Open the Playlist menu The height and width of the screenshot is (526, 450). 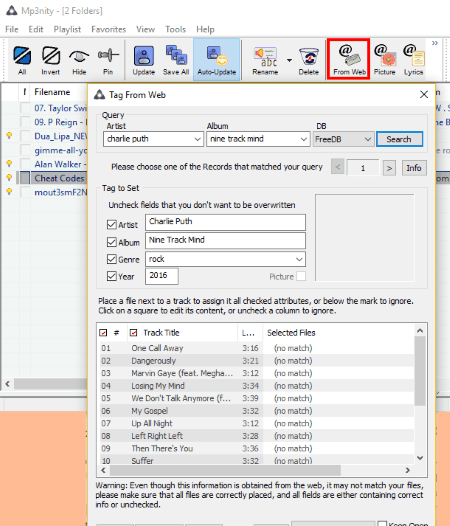[x=67, y=30]
